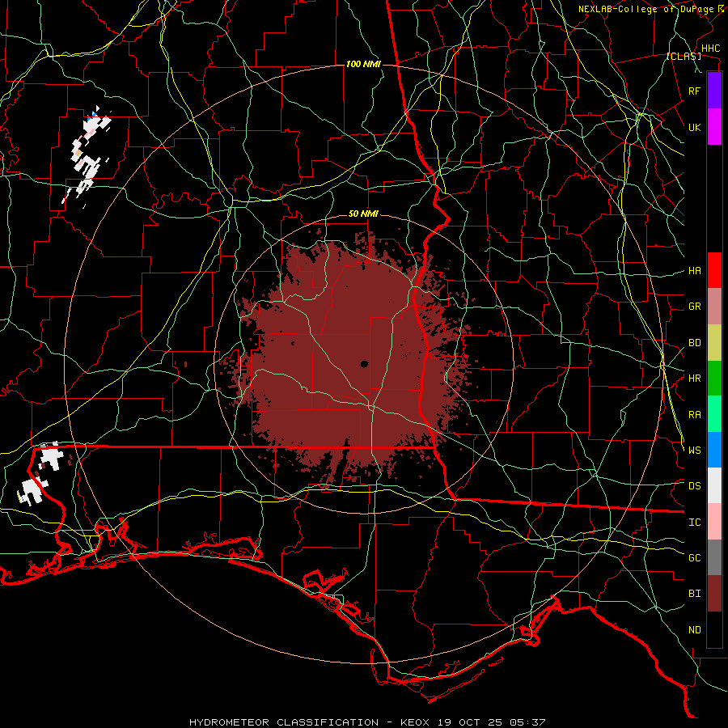Pick the RA mint legend swatch
The image size is (728, 728).
(x=714, y=414)
